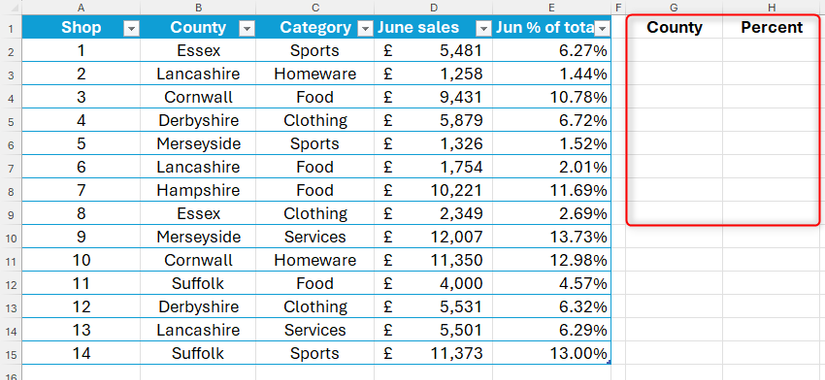Select the cell containing Hampshire
The height and width of the screenshot is (380, 825).
198,191
